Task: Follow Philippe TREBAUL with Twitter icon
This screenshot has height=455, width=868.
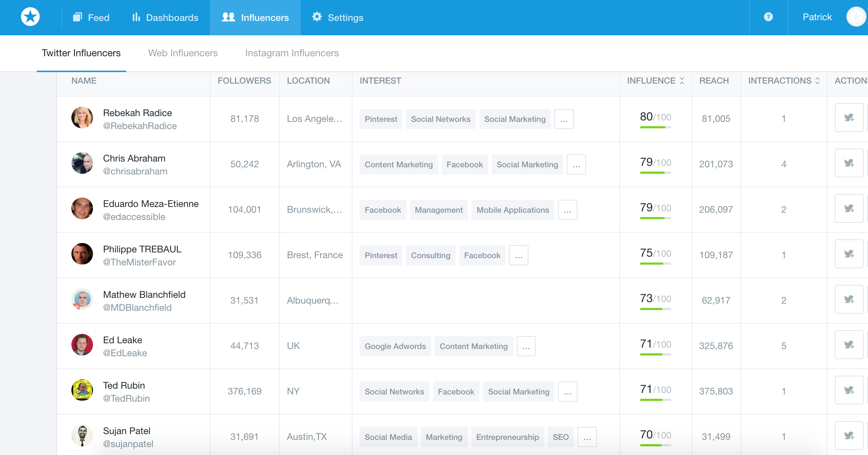Action: pos(849,254)
